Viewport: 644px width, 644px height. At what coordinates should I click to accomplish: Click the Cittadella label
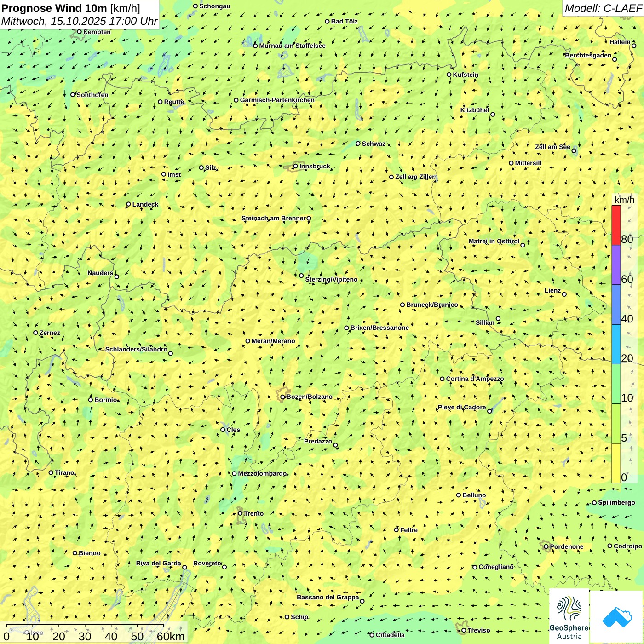[x=391, y=635]
